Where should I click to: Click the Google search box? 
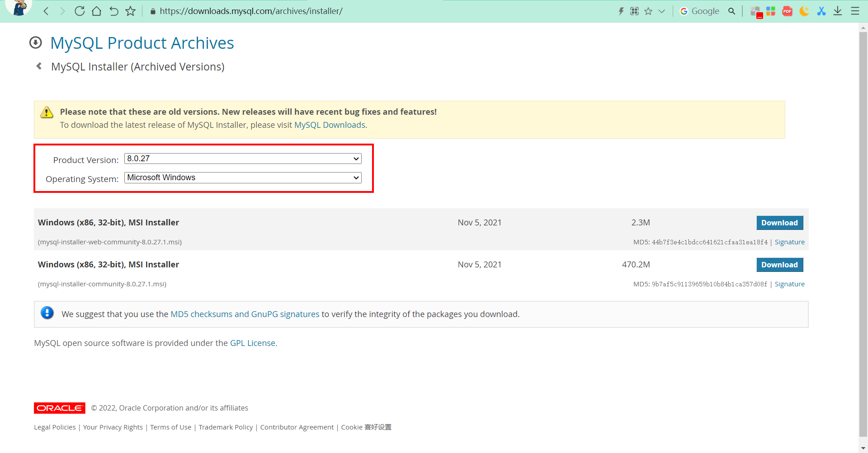point(705,11)
